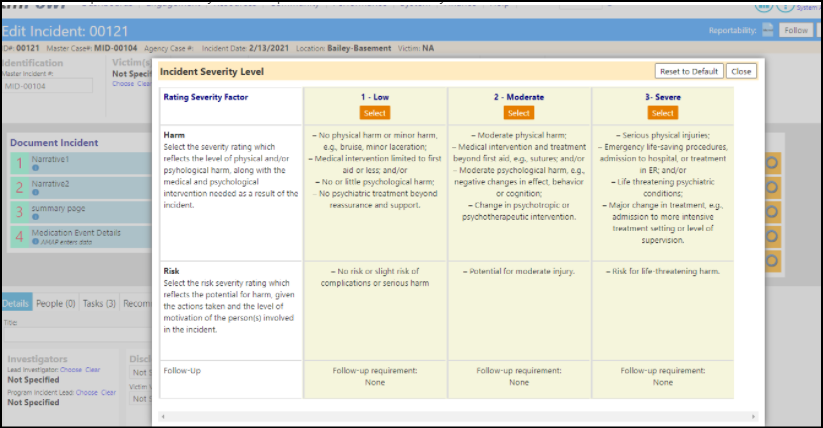
Task: Click Choose link for Lead Investigator
Action: tap(71, 370)
